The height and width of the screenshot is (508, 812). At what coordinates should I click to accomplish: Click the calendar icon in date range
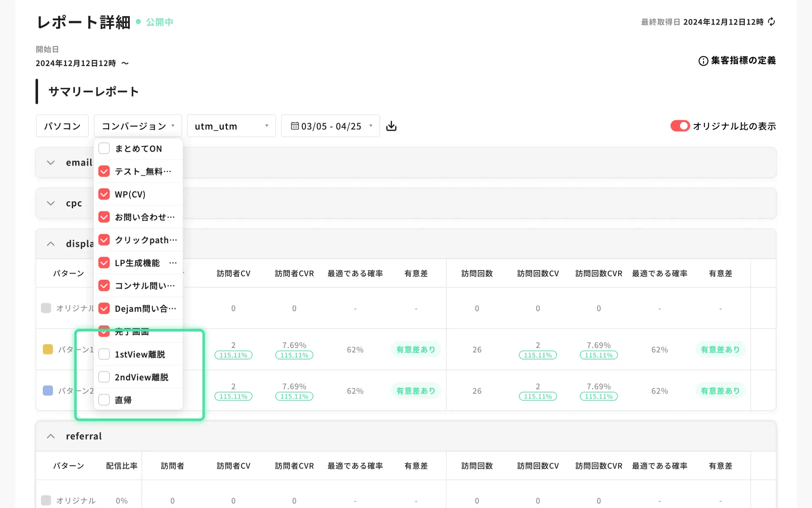coord(295,126)
